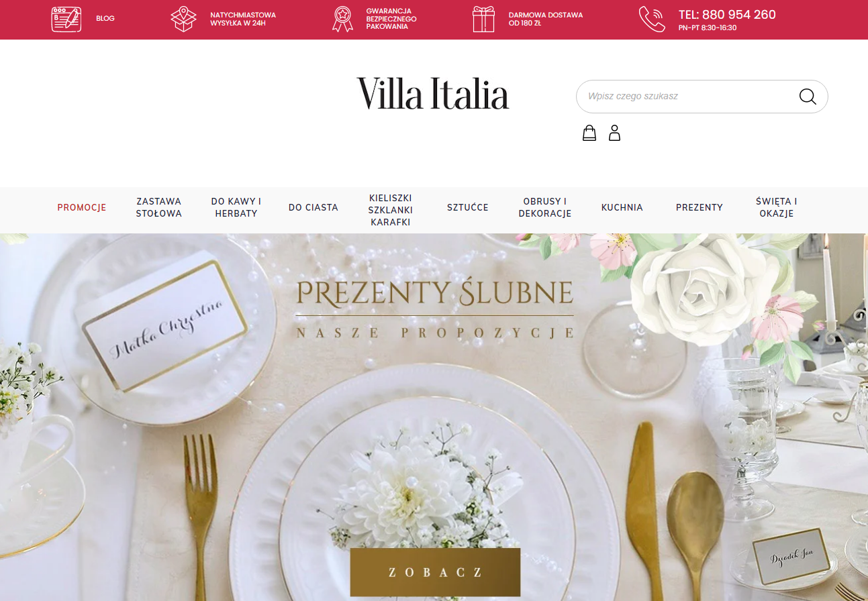
Task: Focus the Wpisz czego szukasz field
Action: pyautogui.click(x=685, y=97)
